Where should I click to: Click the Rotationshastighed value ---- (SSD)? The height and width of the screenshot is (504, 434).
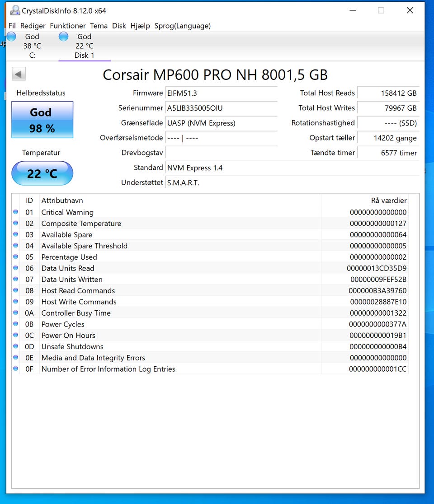point(388,123)
